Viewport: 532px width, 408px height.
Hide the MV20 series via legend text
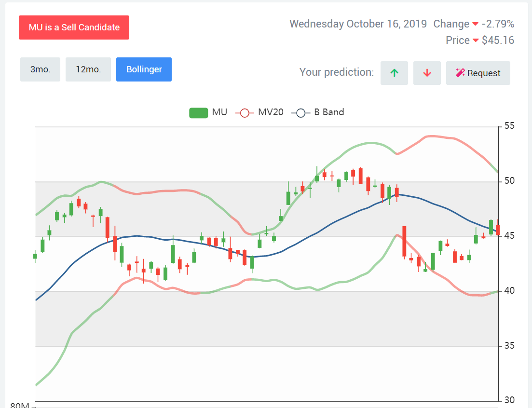(271, 113)
